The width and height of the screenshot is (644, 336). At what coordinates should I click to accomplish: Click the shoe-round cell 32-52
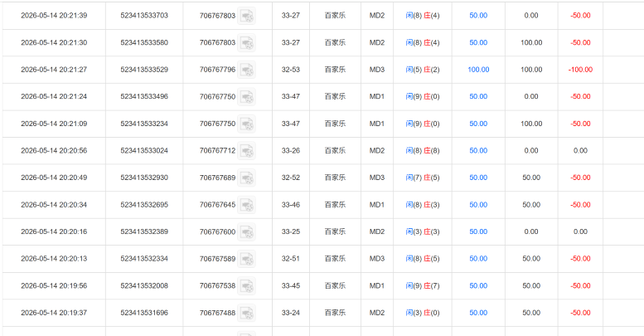click(291, 178)
